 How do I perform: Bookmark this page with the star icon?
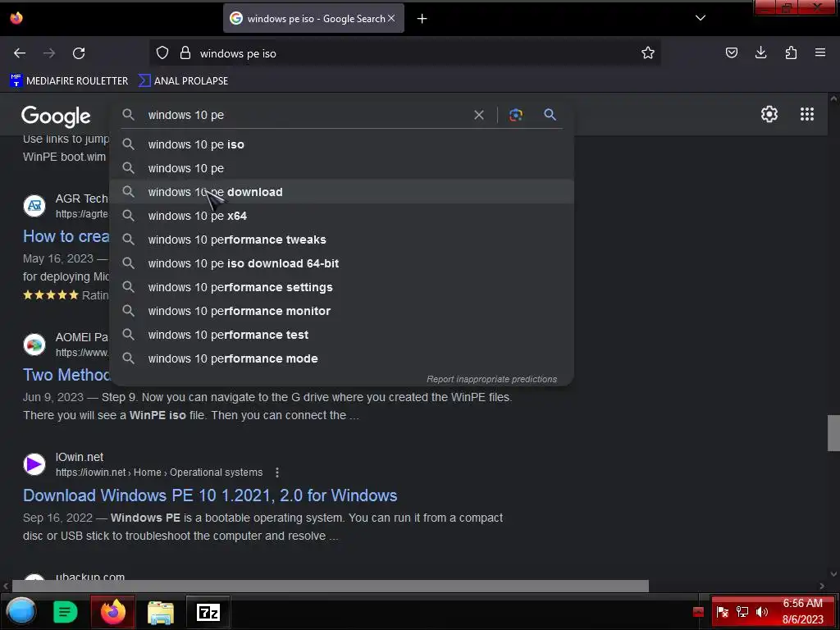648,53
